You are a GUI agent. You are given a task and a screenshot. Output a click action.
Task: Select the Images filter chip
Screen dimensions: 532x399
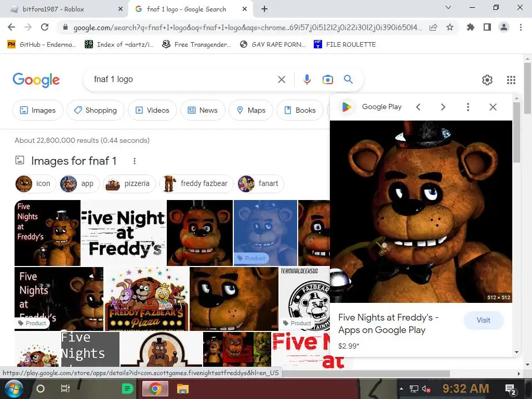(37, 110)
